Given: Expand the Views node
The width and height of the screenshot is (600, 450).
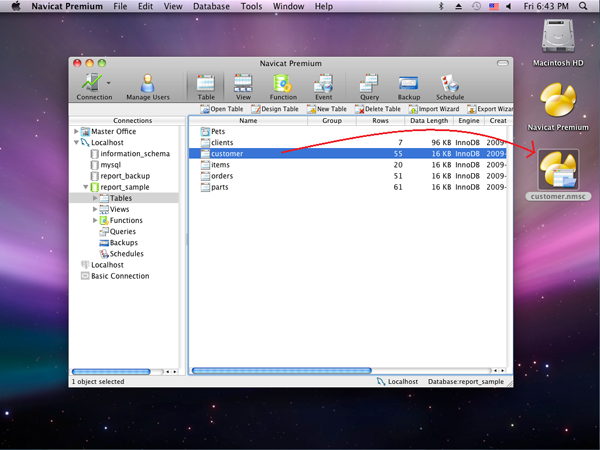Looking at the screenshot, I should click(95, 209).
